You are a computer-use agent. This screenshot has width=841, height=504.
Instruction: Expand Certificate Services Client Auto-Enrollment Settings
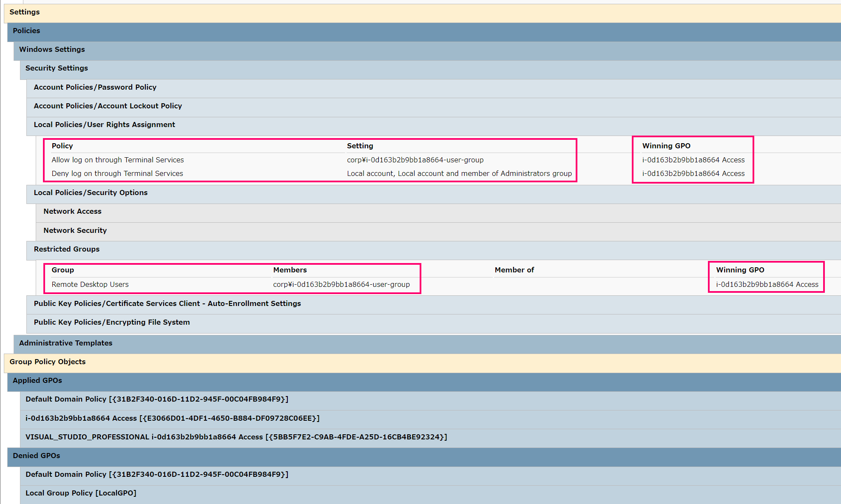pyautogui.click(x=167, y=303)
